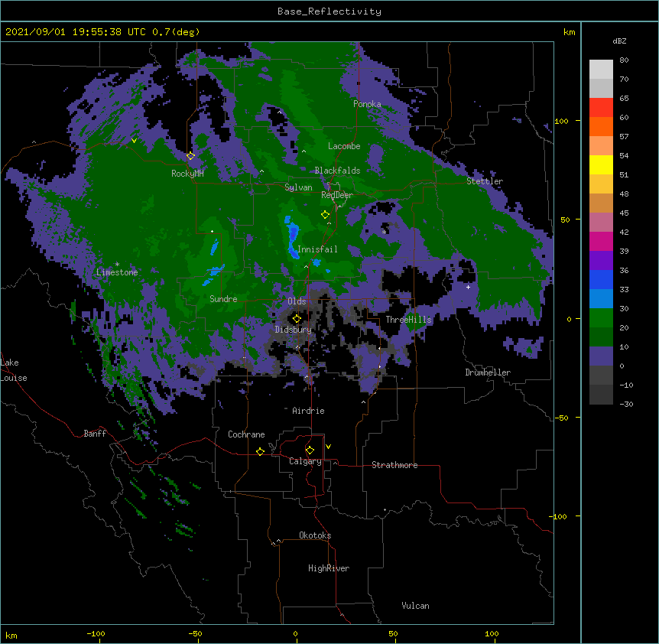Click the yellow 54 dBZ legend swatch
The image size is (659, 644).
click(x=601, y=164)
